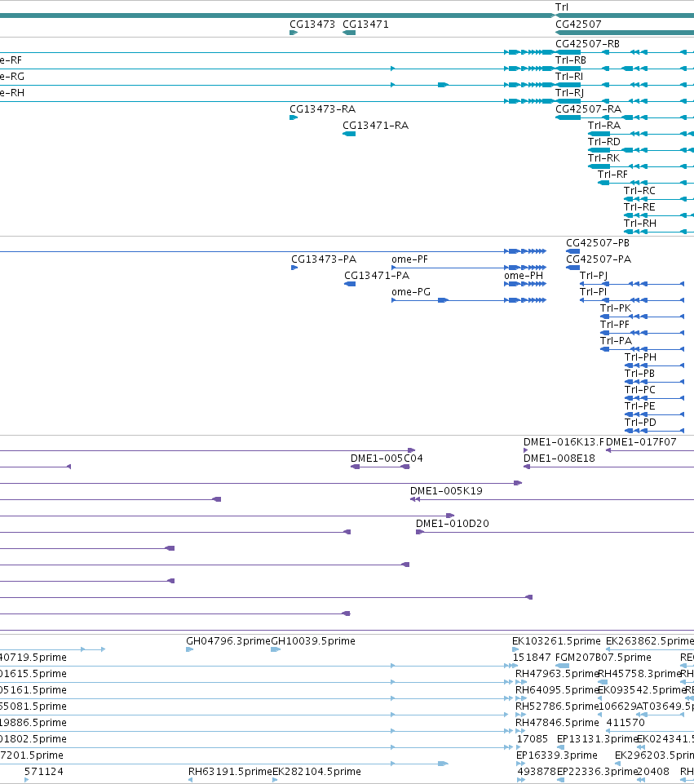Select the CG13471 gene label
The height and width of the screenshot is (784, 694).
pos(365,24)
